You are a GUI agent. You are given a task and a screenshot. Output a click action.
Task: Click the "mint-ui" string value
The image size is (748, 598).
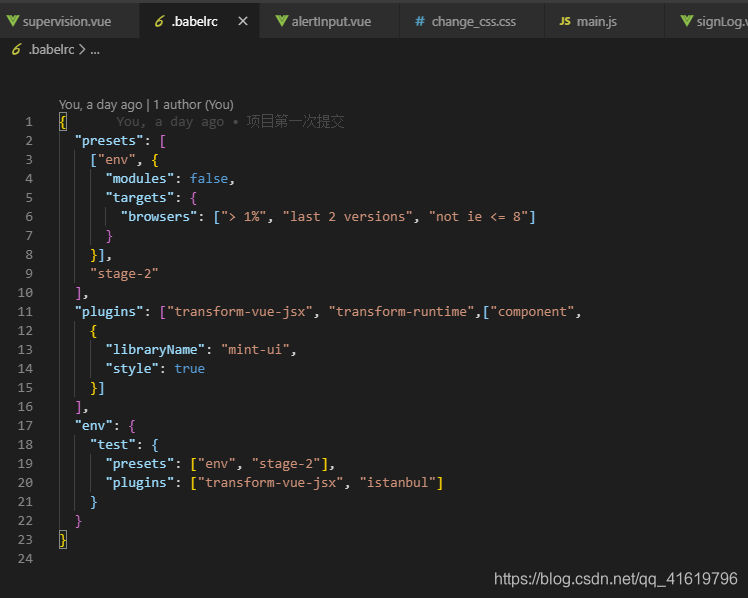click(255, 350)
